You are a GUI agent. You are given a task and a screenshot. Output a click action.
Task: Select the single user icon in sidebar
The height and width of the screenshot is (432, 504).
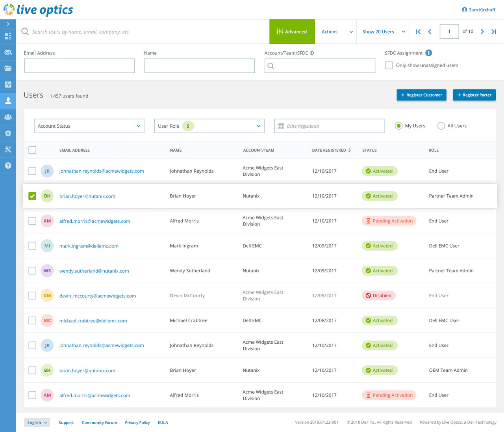8,101
